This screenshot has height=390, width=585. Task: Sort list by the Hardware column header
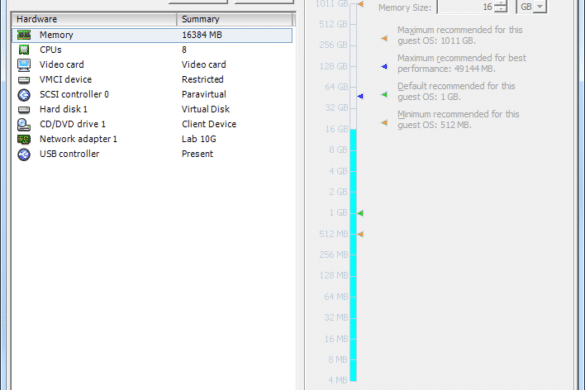pos(94,19)
